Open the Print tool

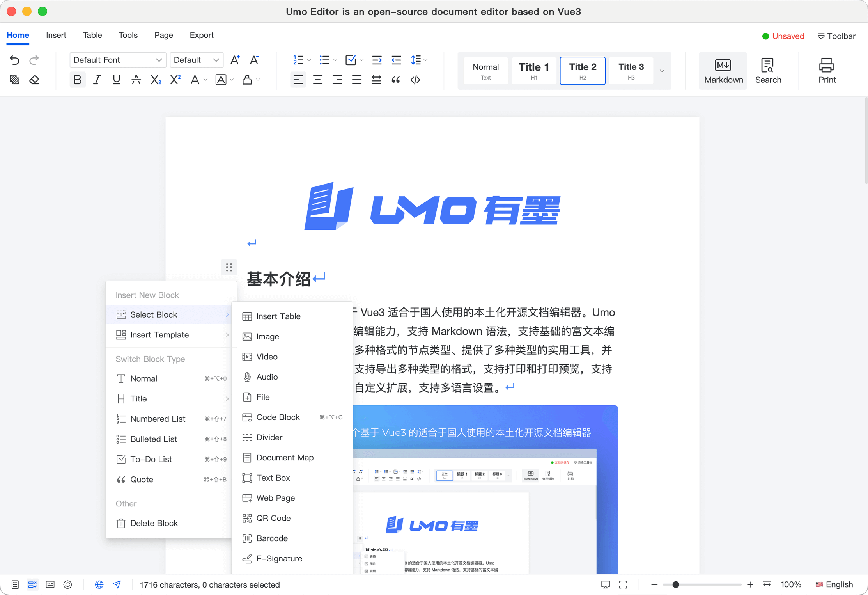(x=827, y=71)
